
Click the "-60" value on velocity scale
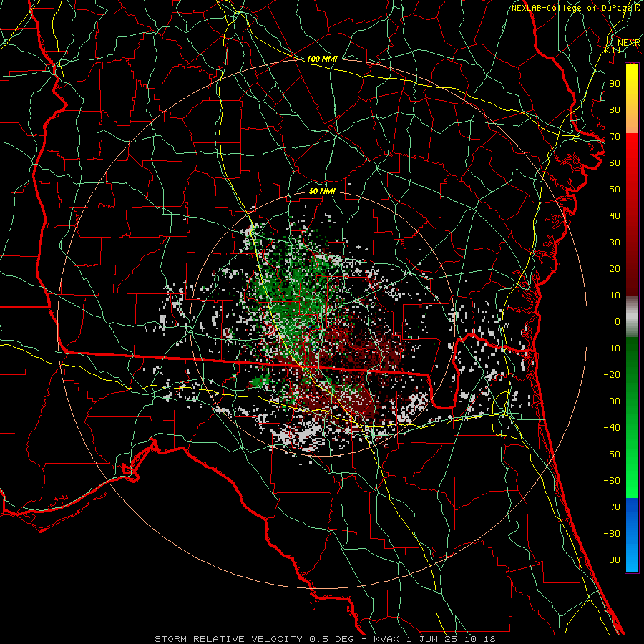[612, 481]
